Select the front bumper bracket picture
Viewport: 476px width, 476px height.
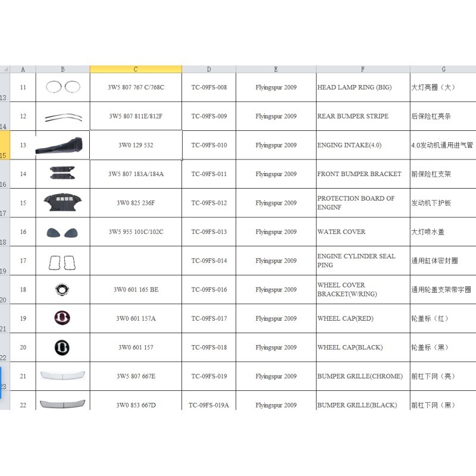click(x=62, y=174)
